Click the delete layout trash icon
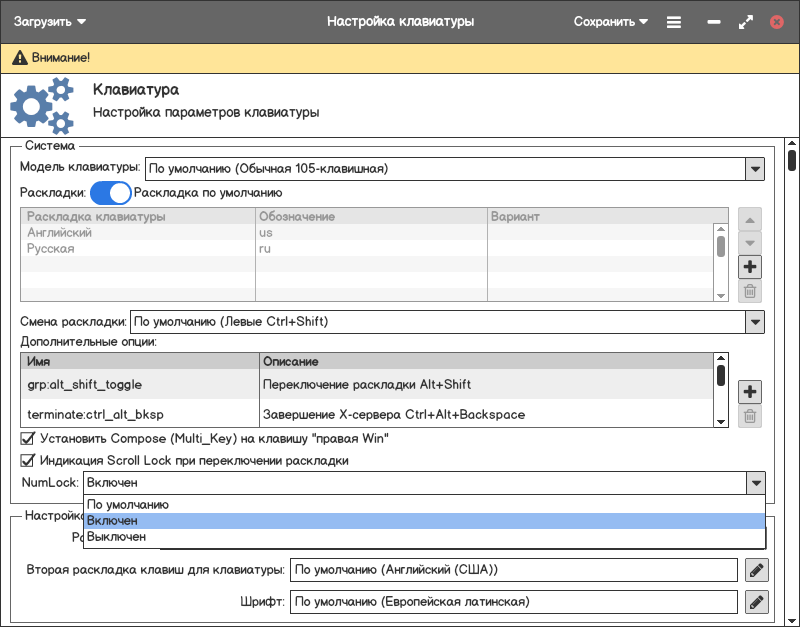The height and width of the screenshot is (627, 800). pos(750,292)
